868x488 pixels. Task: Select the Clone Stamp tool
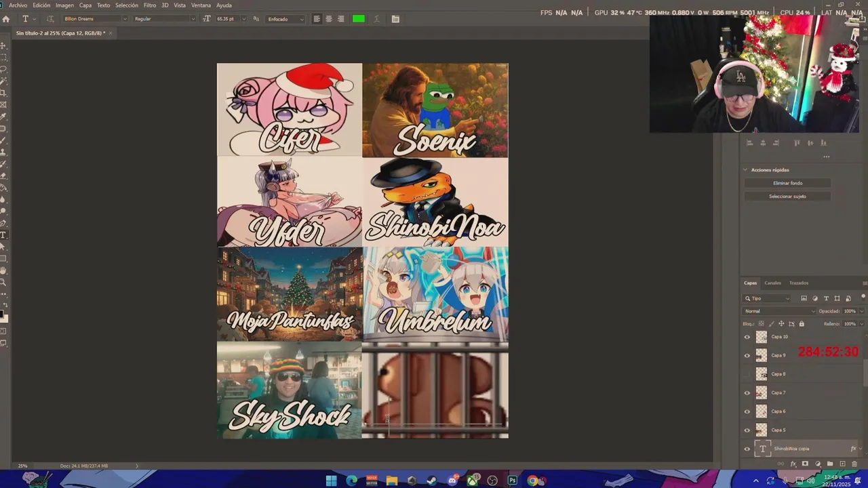3,152
